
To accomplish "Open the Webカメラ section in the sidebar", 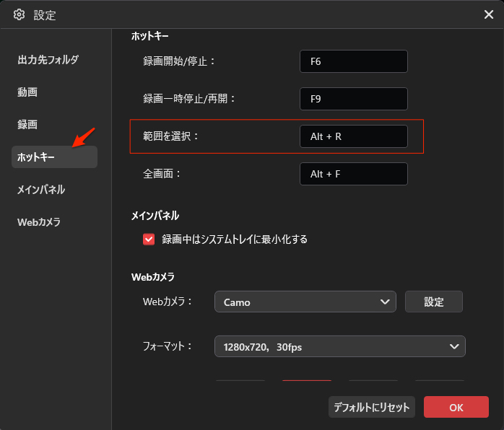I will pos(39,222).
